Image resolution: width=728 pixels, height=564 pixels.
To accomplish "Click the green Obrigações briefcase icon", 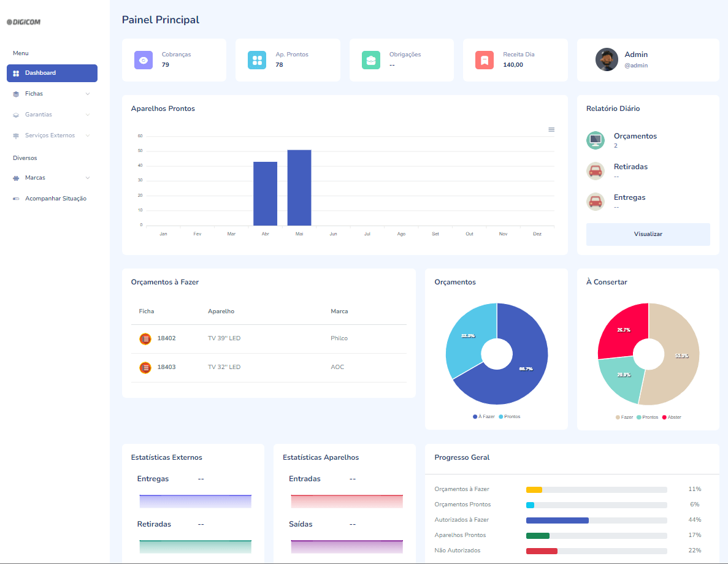I will point(371,60).
